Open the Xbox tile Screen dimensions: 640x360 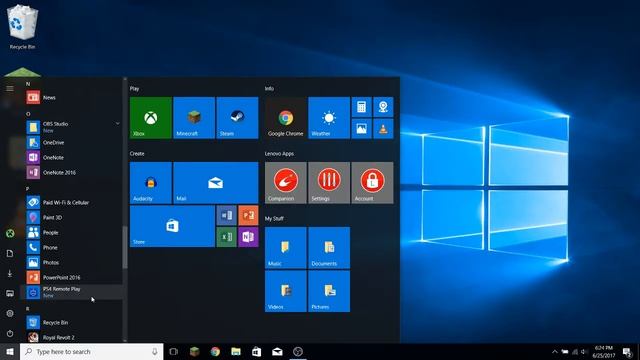[x=151, y=118]
